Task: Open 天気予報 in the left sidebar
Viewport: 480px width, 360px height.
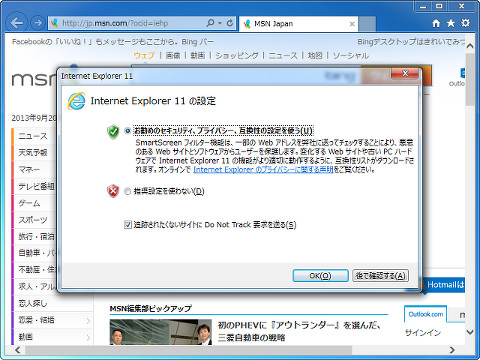Action: tap(33, 153)
